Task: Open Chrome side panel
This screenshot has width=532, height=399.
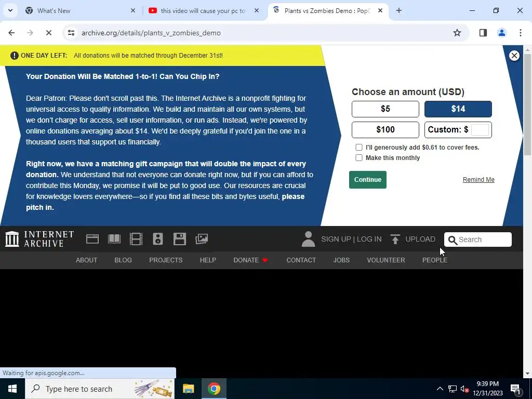Action: point(483,33)
